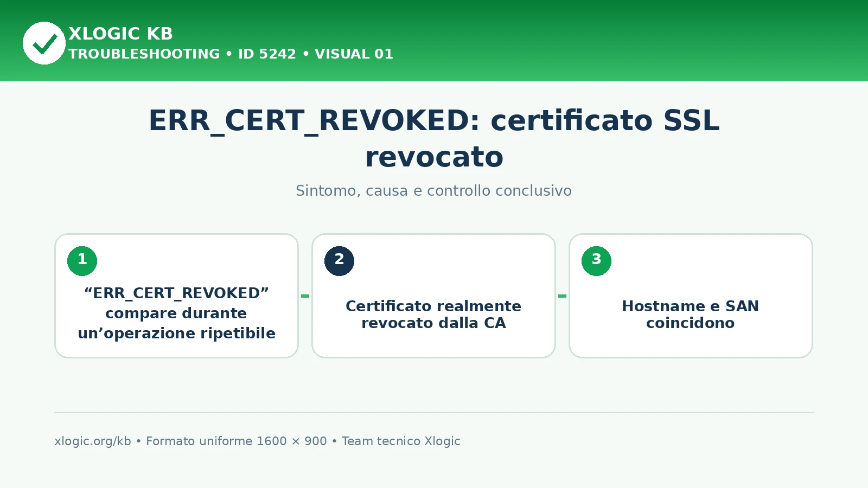This screenshot has height=488, width=868.
Task: Click the ERR_CERT_REVOKED main heading
Action: tap(434, 138)
